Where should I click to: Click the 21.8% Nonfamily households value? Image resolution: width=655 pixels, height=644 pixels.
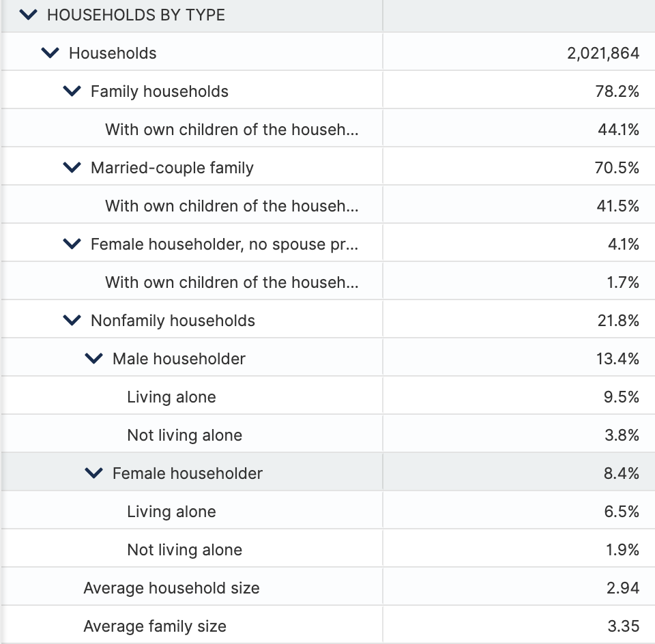point(618,321)
